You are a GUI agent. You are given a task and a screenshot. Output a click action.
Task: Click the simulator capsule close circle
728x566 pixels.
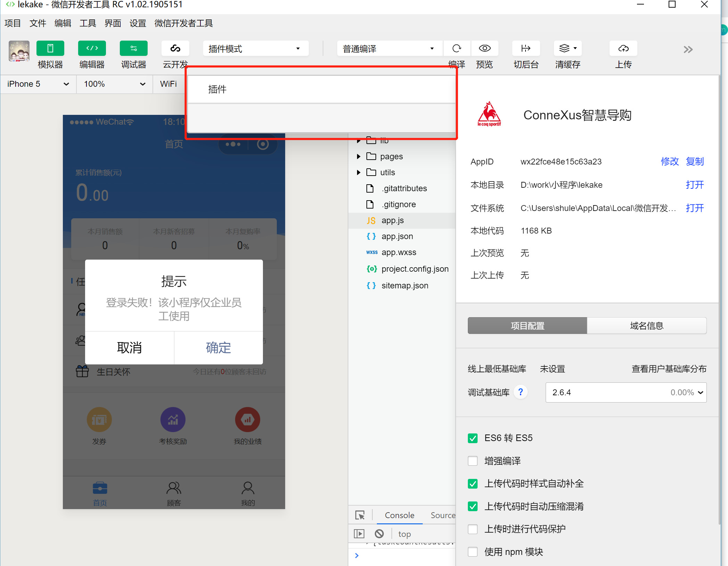[263, 144]
